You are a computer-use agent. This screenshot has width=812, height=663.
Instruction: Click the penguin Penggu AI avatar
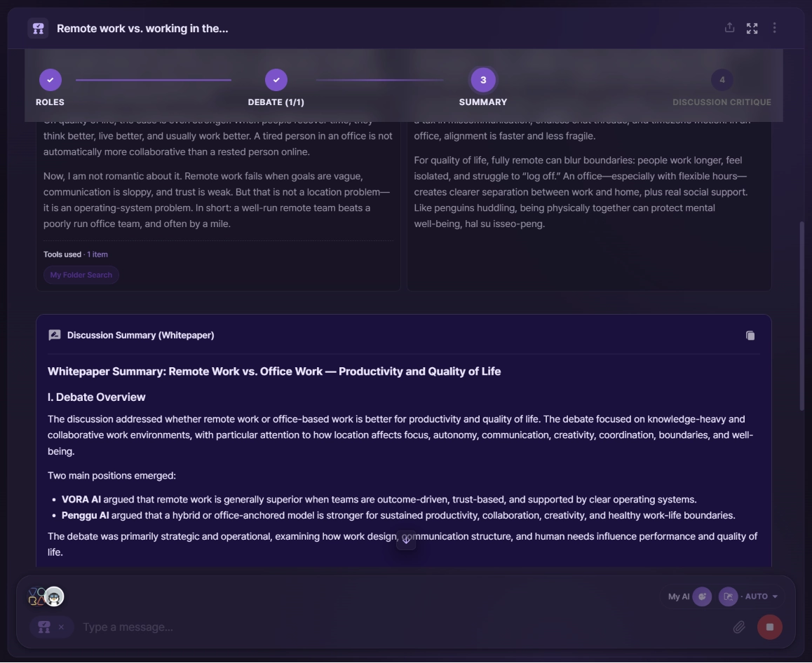point(55,596)
